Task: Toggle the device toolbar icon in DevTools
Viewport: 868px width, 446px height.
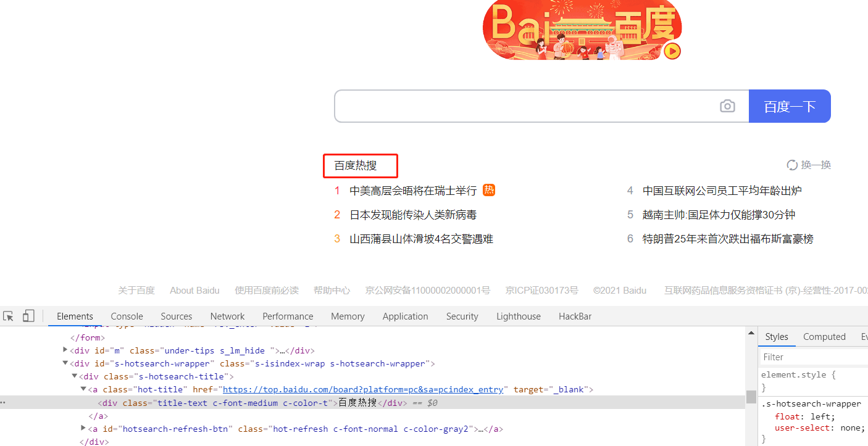Action: [x=28, y=316]
